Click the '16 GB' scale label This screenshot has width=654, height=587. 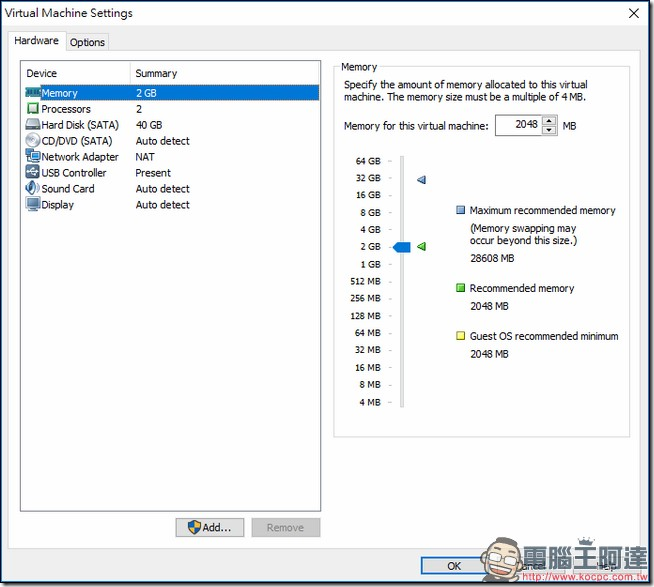(x=368, y=195)
